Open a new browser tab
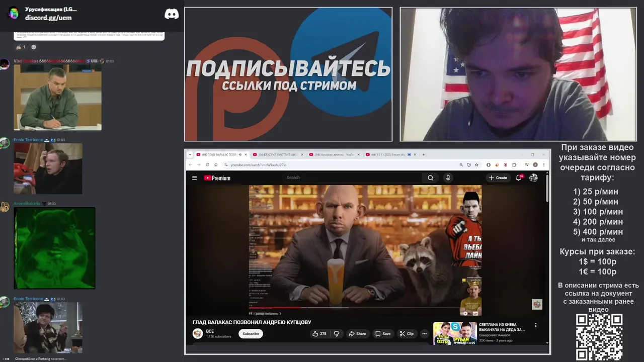644x362 pixels. [423, 154]
